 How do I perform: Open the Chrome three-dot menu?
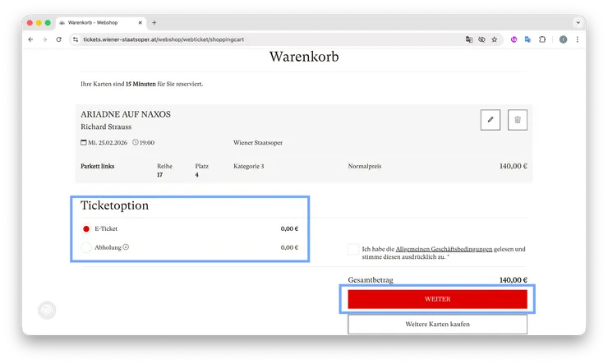(578, 39)
